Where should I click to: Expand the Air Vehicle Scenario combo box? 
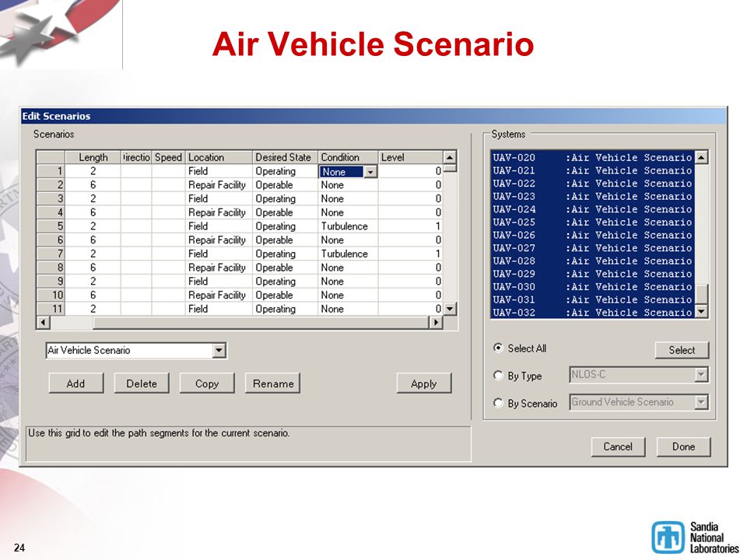pos(219,351)
